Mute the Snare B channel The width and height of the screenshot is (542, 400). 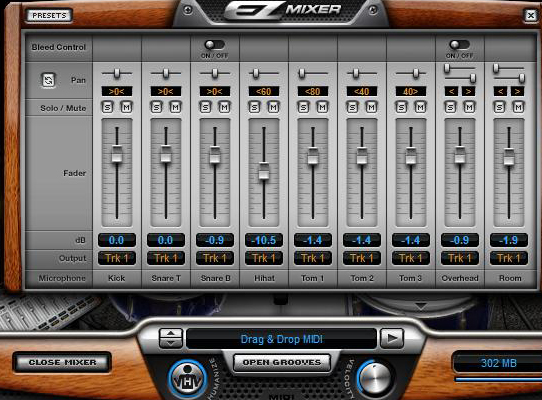(224, 108)
